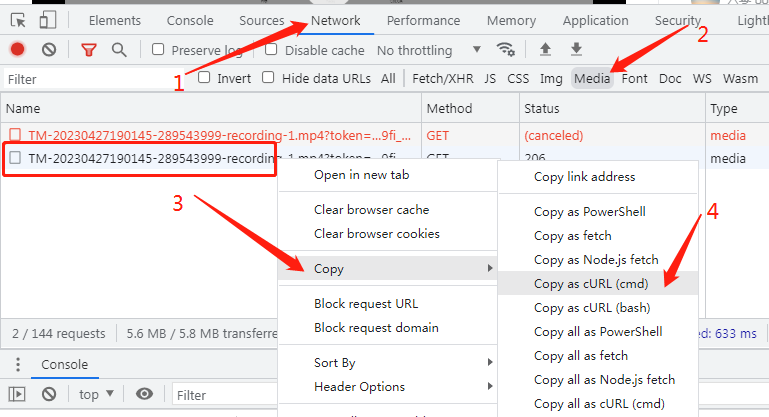Viewport: 769px width, 417px height.
Task: Open the No throttling dropdown
Action: [428, 50]
